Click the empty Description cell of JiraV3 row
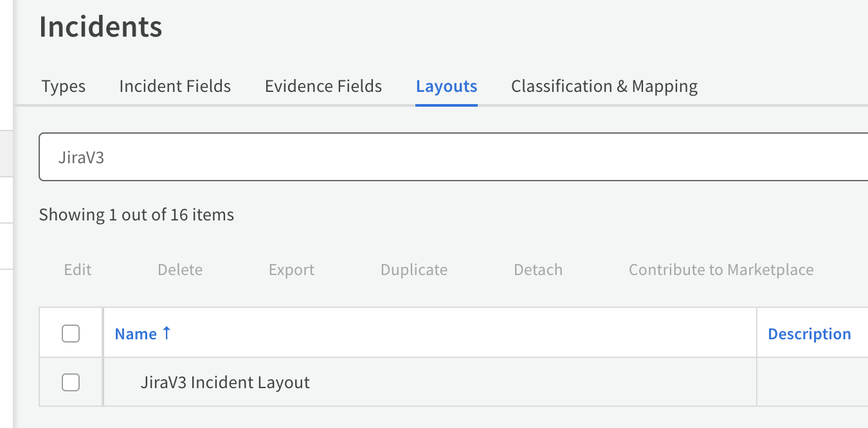868x428 pixels. click(x=811, y=383)
